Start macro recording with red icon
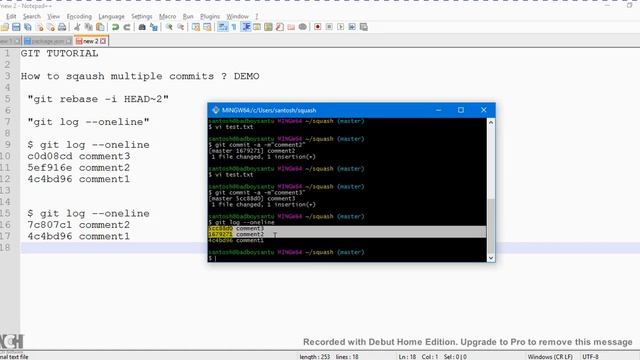Viewport: 640px width, 360px height. 318,27
